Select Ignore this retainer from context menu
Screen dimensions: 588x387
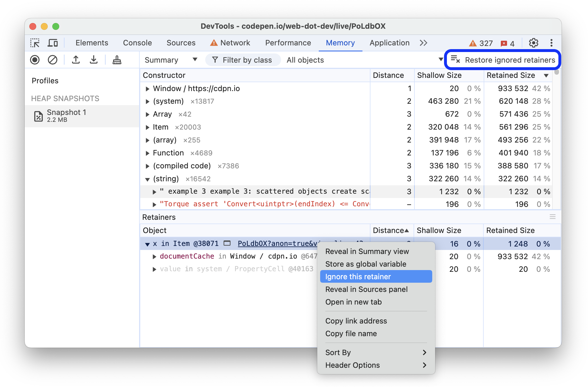(x=358, y=277)
